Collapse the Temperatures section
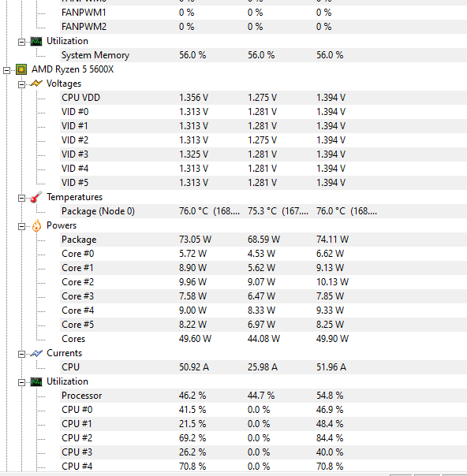The width and height of the screenshot is (467, 476). [21, 198]
